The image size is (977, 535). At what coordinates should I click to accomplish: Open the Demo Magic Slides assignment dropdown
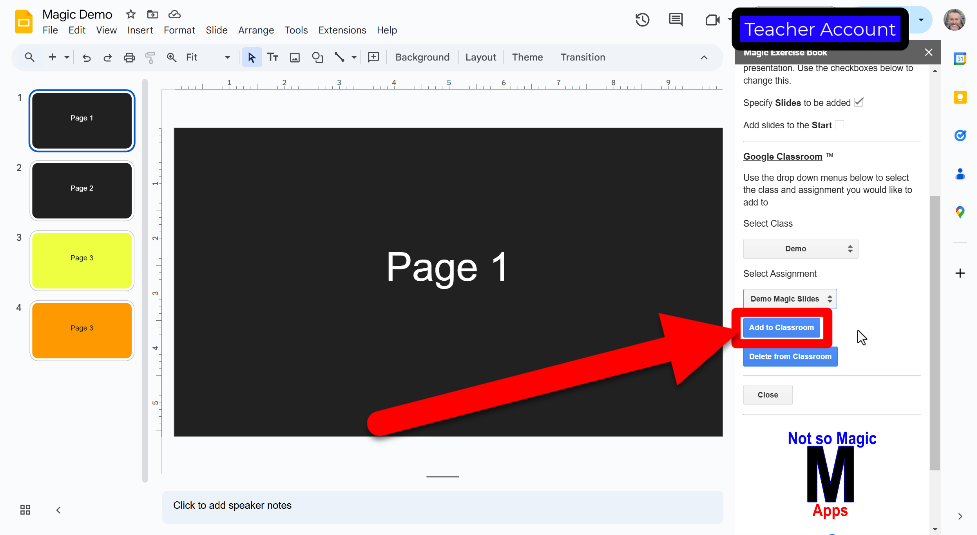(x=789, y=299)
